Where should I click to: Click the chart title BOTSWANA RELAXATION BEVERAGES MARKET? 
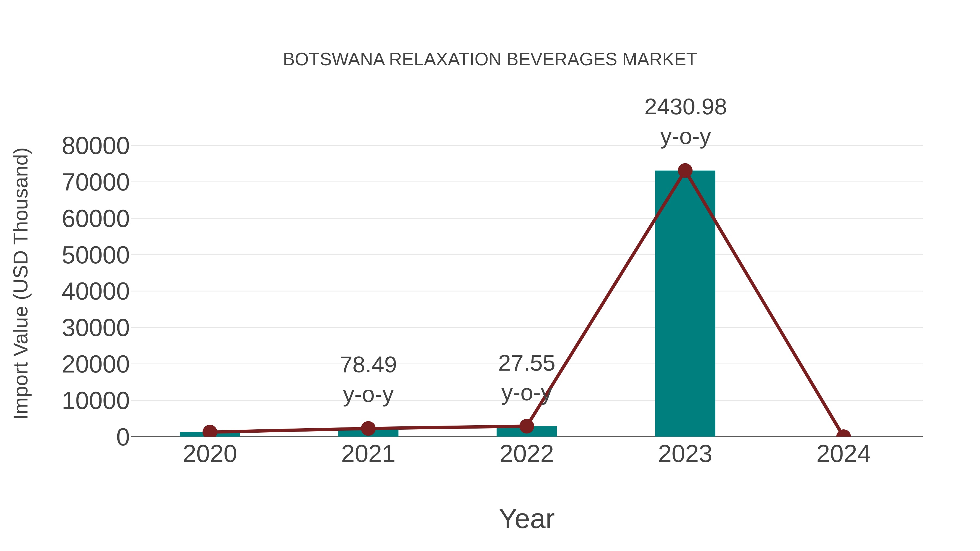[x=490, y=60]
